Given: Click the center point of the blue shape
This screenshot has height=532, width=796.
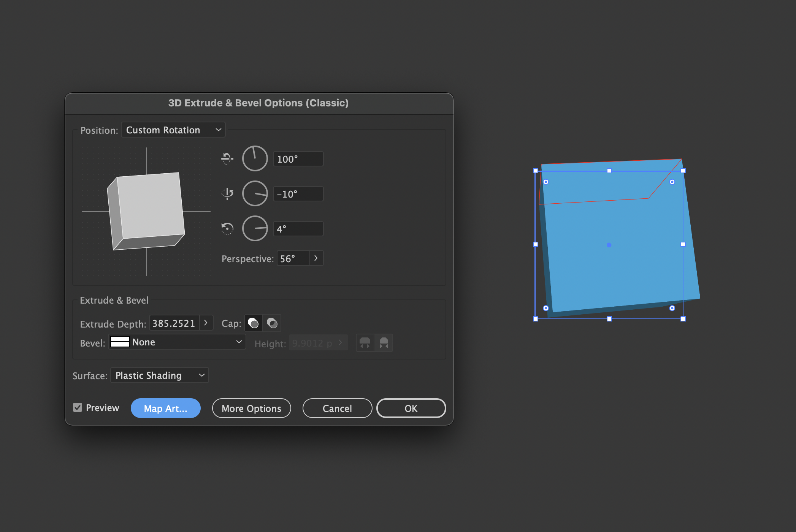Looking at the screenshot, I should pos(609,245).
